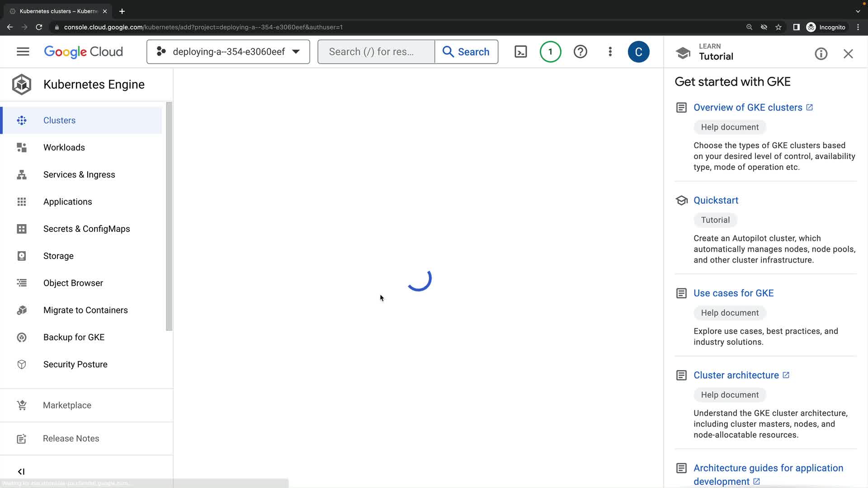
Task: Open the notifications badge showing 1
Action: click(x=550, y=52)
